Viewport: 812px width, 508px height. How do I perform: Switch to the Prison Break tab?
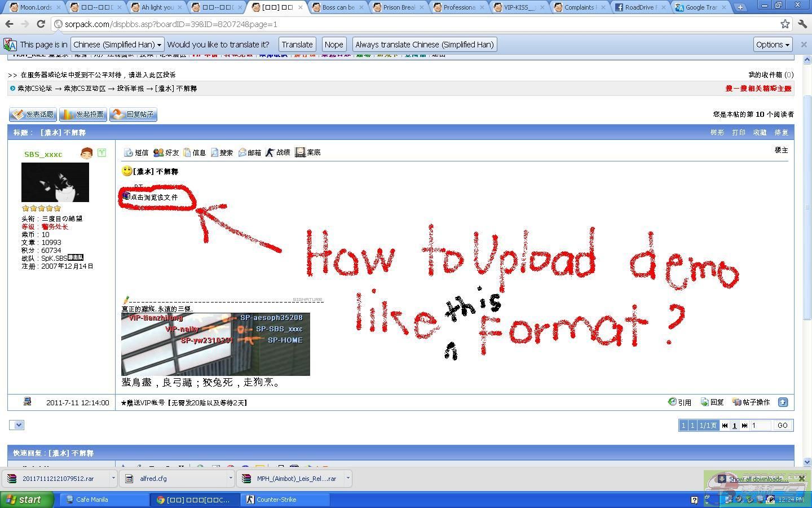coord(398,7)
